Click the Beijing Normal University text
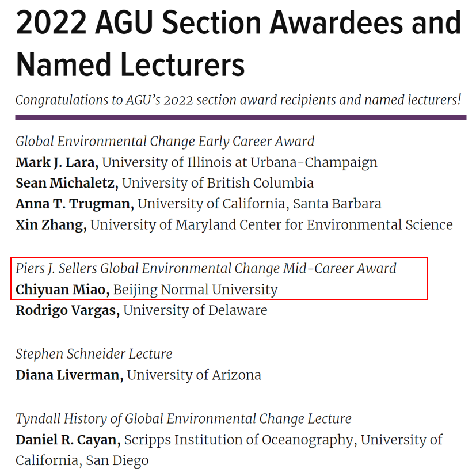This screenshot has height=476, width=476. click(x=195, y=290)
